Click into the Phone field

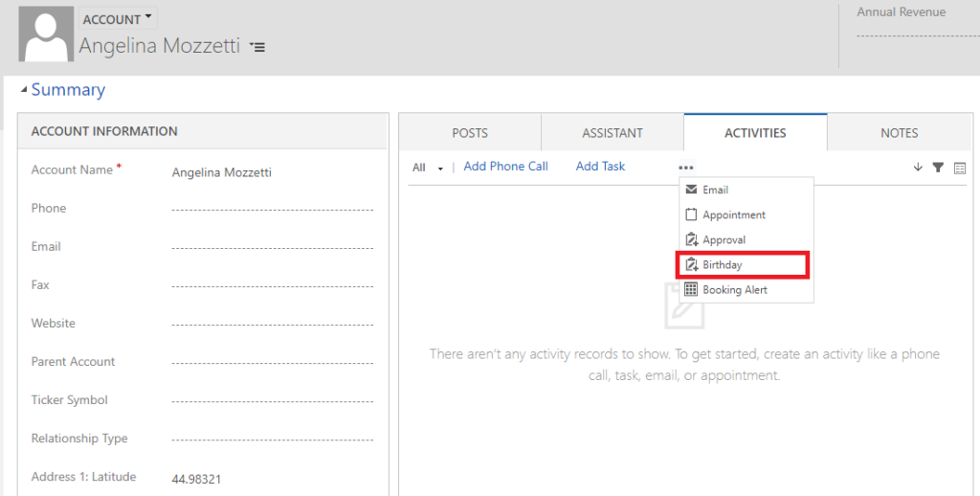272,209
